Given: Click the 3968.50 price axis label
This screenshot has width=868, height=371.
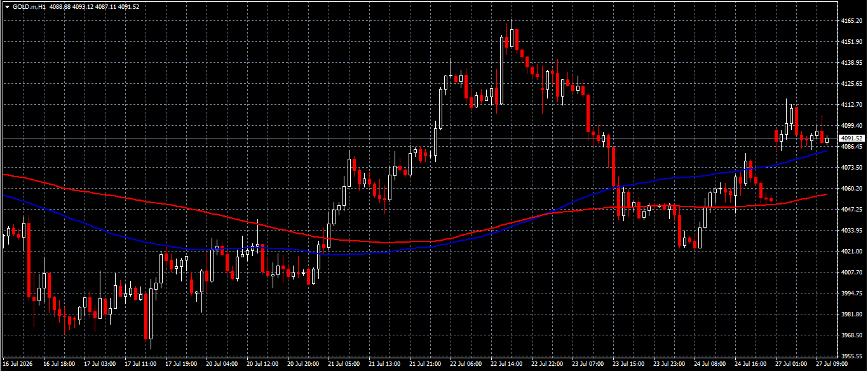Looking at the screenshot, I should [x=850, y=335].
